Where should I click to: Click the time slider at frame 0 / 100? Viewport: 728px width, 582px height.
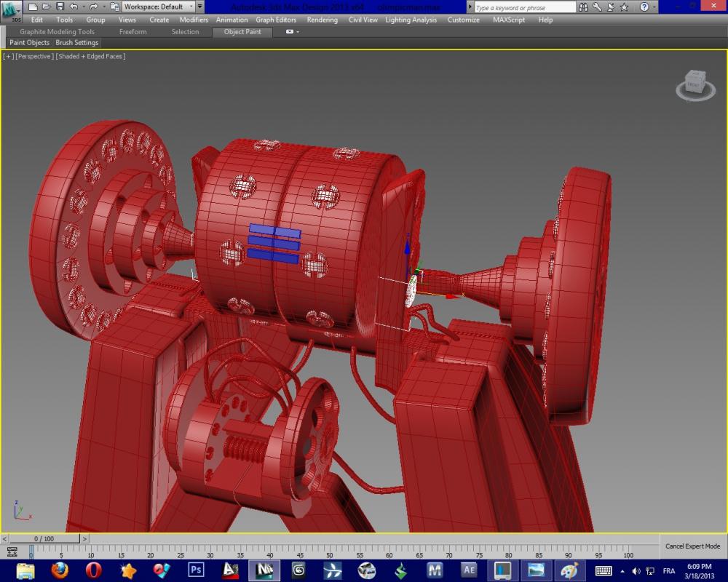[44, 539]
